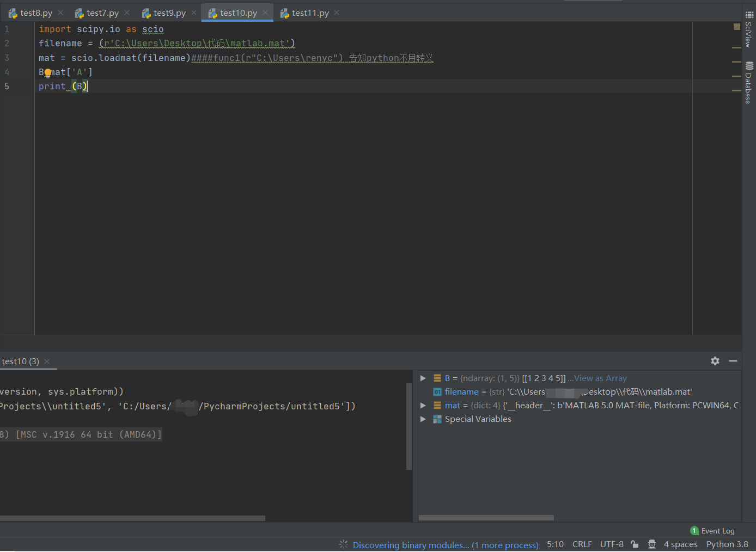Image resolution: width=756 pixels, height=552 pixels.
Task: Close the test8.py tab
Action: (60, 13)
